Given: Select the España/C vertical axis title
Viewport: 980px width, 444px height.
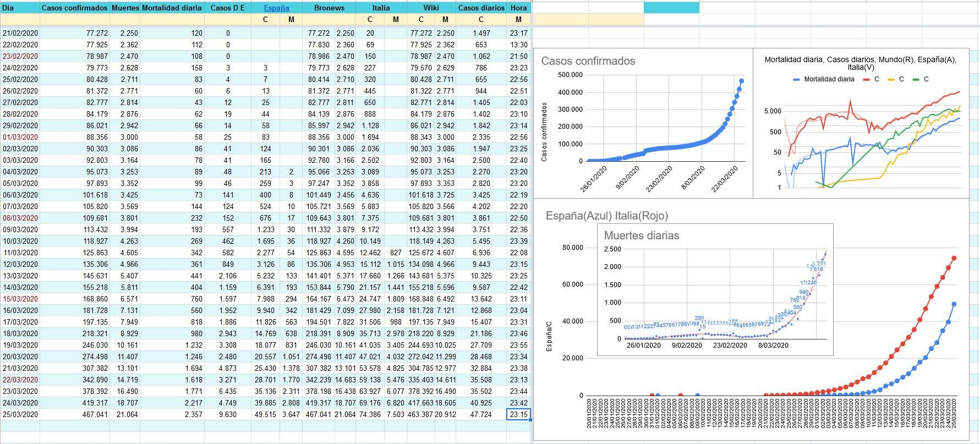Looking at the screenshot, I should (x=549, y=336).
